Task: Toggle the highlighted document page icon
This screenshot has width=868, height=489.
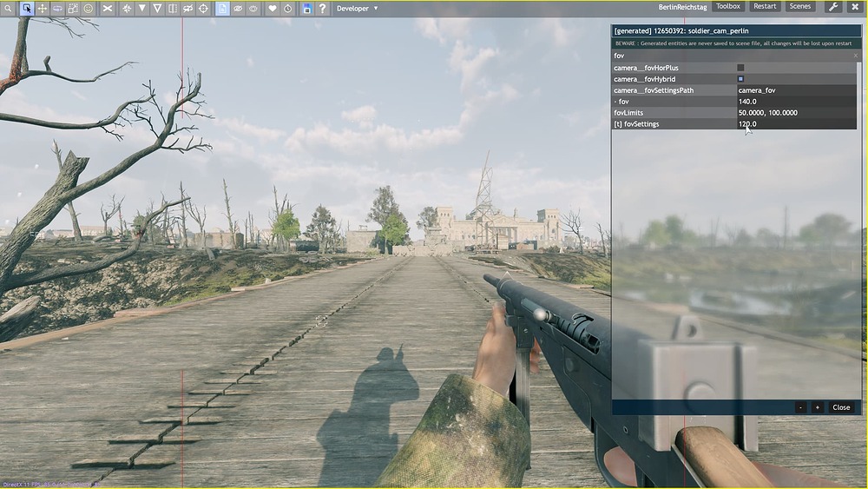Action: (x=222, y=9)
